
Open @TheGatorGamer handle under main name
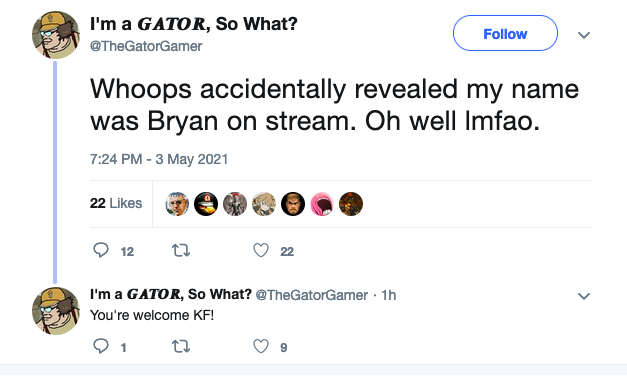[x=146, y=46]
